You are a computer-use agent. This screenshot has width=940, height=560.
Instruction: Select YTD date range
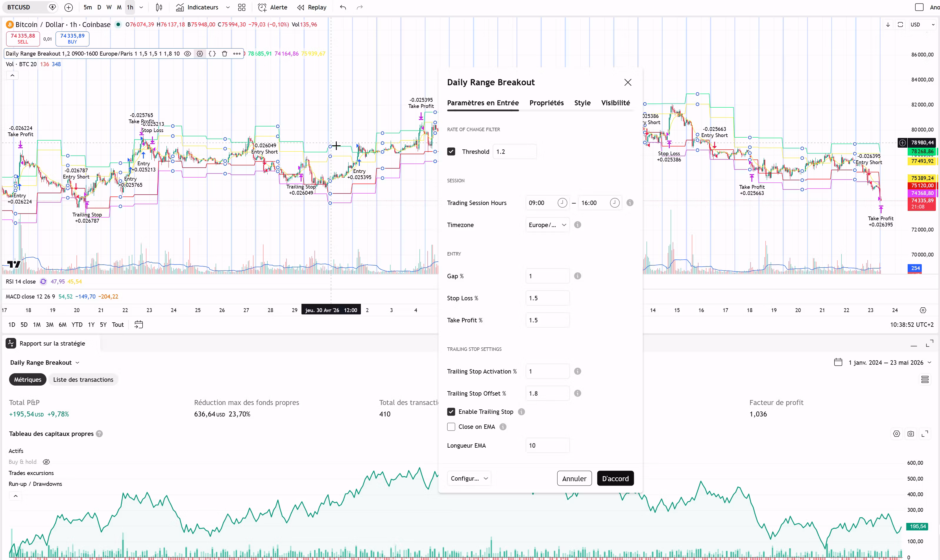(x=77, y=324)
